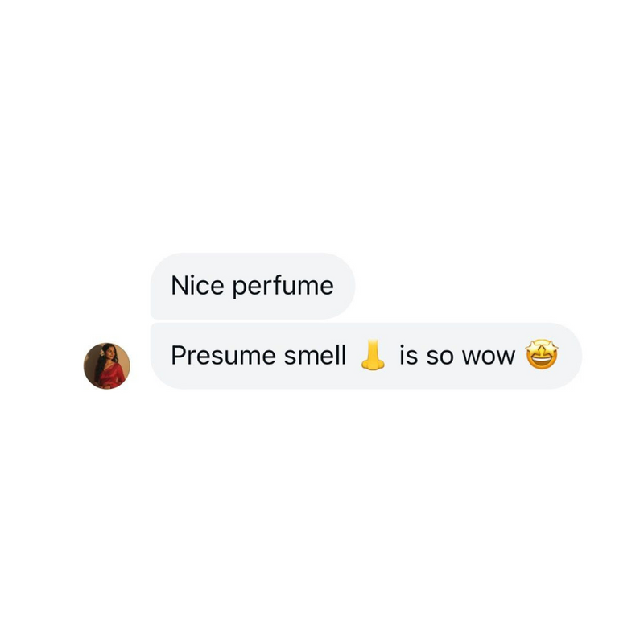Click the star-struck emoji at message end
This screenshot has height=644, width=644.
(542, 354)
